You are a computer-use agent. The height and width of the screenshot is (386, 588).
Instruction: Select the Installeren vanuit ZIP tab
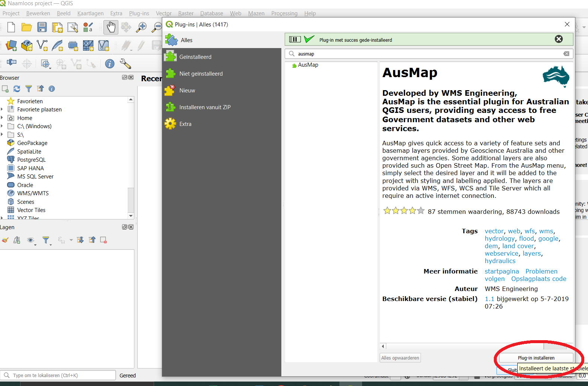205,107
